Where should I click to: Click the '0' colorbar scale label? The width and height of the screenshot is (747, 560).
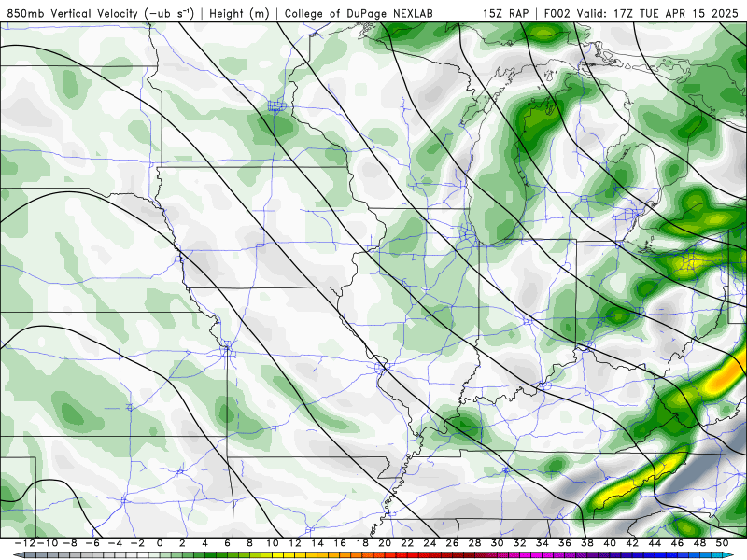(x=160, y=543)
